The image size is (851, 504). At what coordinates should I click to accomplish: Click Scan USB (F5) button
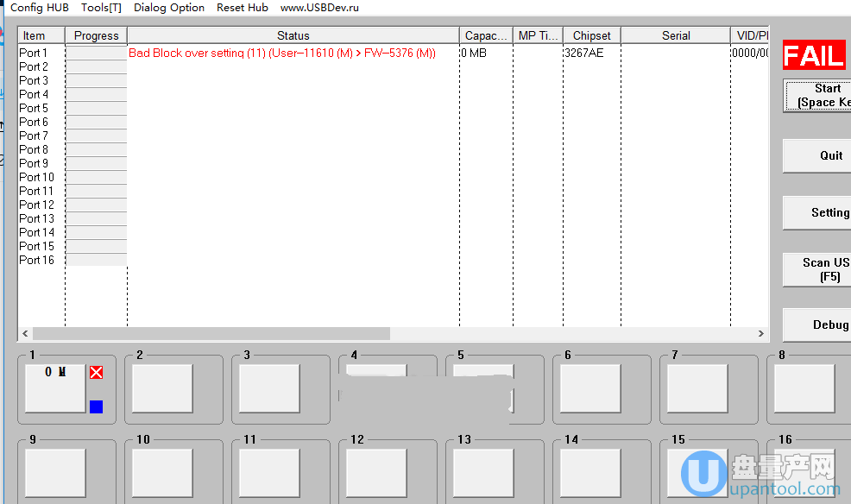click(820, 269)
